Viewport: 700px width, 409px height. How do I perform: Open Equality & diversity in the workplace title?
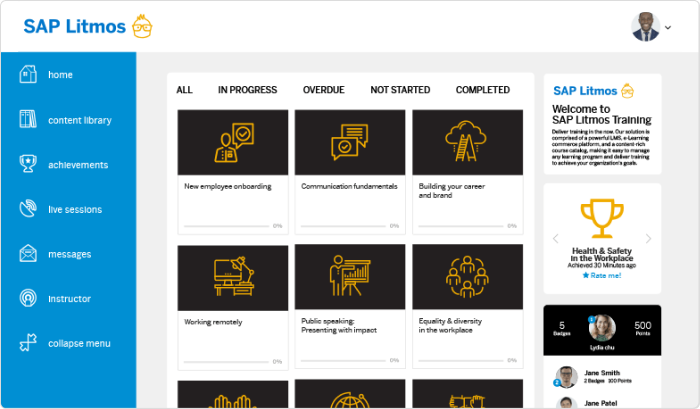pyautogui.click(x=450, y=326)
